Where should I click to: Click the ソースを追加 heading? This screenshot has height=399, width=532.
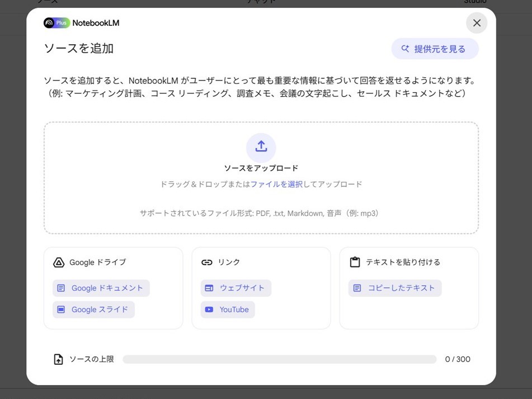coord(79,49)
